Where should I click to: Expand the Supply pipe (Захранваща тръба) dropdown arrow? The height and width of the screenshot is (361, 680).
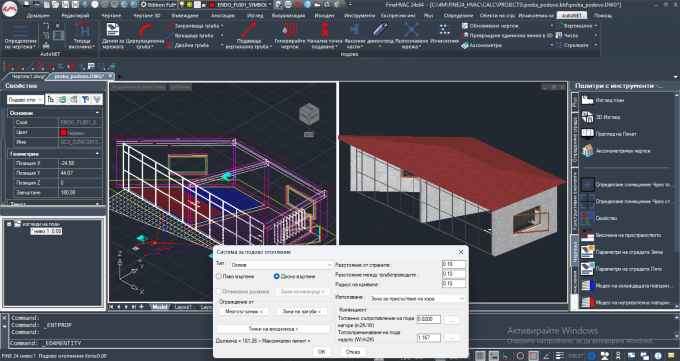(x=222, y=26)
